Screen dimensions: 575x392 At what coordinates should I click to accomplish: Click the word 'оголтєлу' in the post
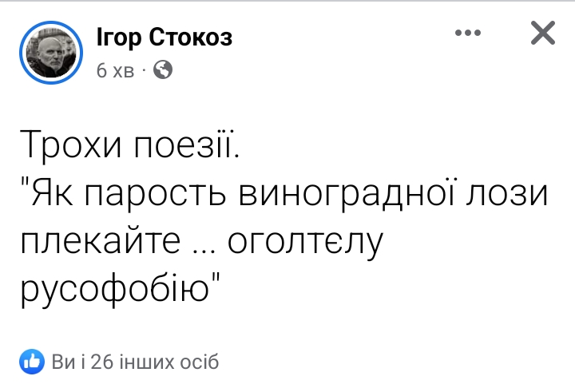tap(305, 244)
